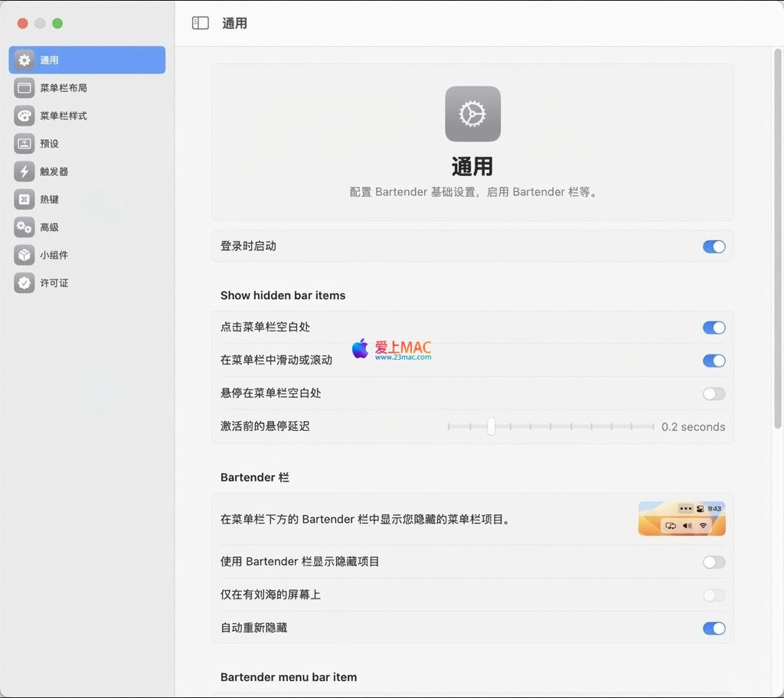Enable 悬停在菜单栏空白处 toggle

tap(714, 393)
